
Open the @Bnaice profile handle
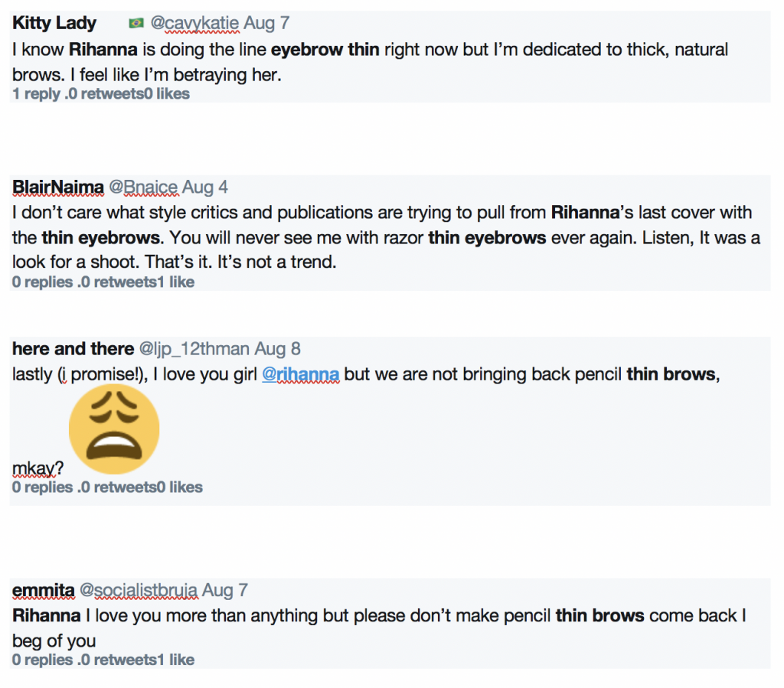coord(143,187)
